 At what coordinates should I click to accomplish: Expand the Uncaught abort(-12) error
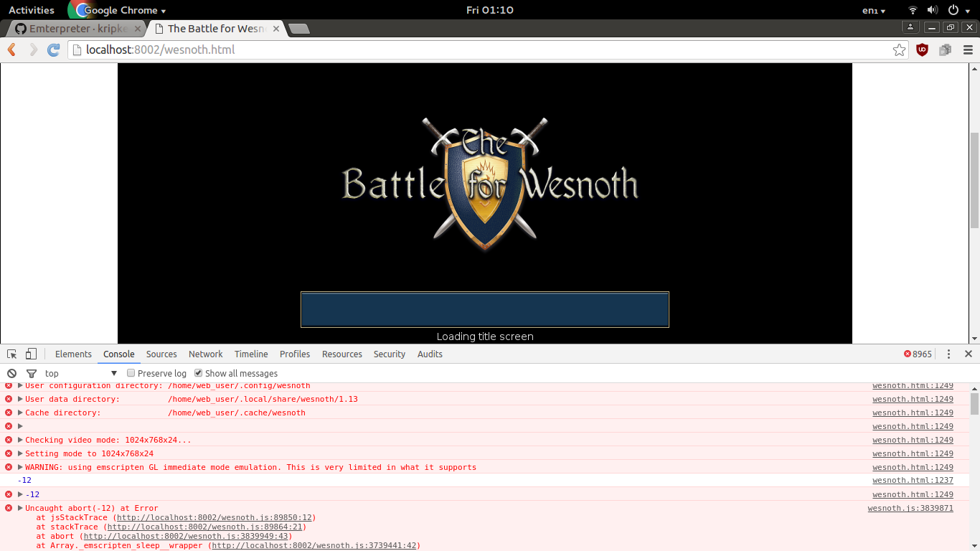click(x=20, y=508)
